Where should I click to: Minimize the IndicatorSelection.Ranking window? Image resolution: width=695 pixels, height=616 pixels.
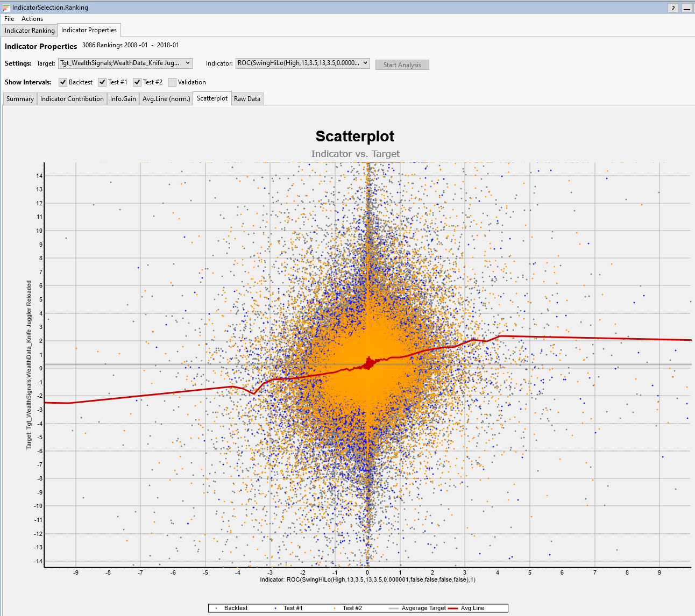click(x=687, y=8)
